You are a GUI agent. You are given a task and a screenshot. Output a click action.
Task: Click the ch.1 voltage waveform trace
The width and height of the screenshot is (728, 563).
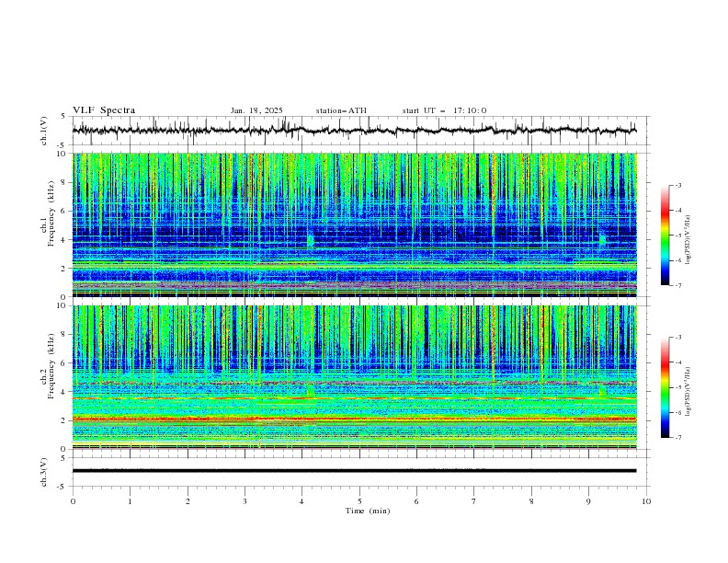(354, 131)
